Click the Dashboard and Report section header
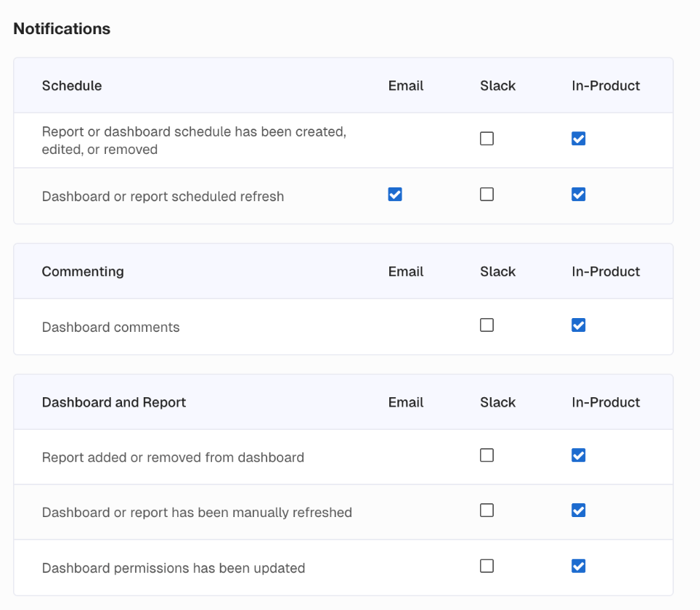Screen dimensions: 700x610 tap(114, 402)
